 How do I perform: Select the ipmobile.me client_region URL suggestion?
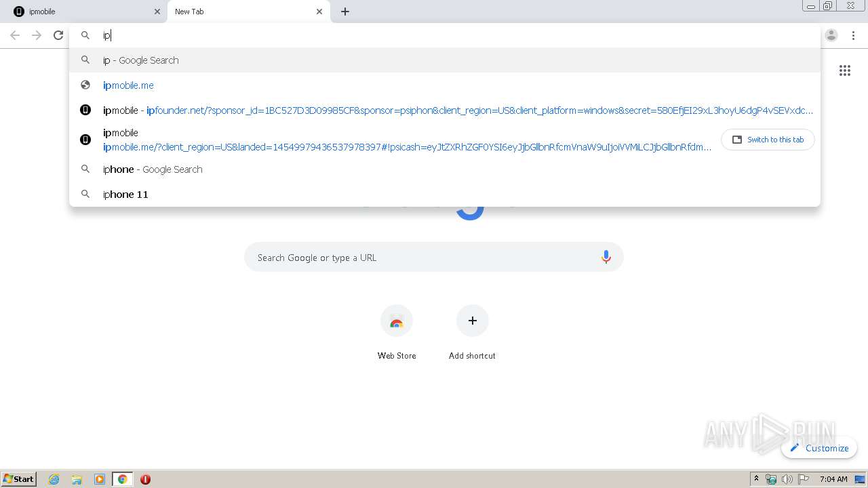393,140
